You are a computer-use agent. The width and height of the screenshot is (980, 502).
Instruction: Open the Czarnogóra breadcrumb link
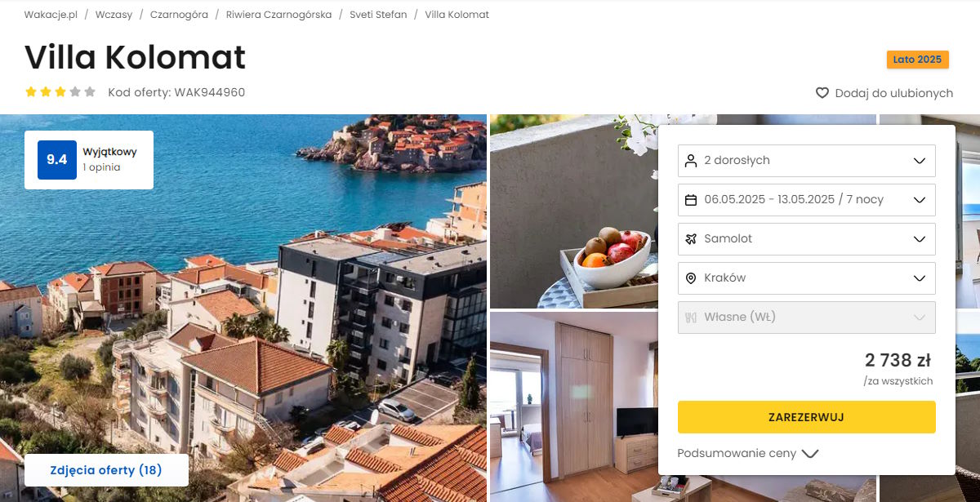pos(179,15)
